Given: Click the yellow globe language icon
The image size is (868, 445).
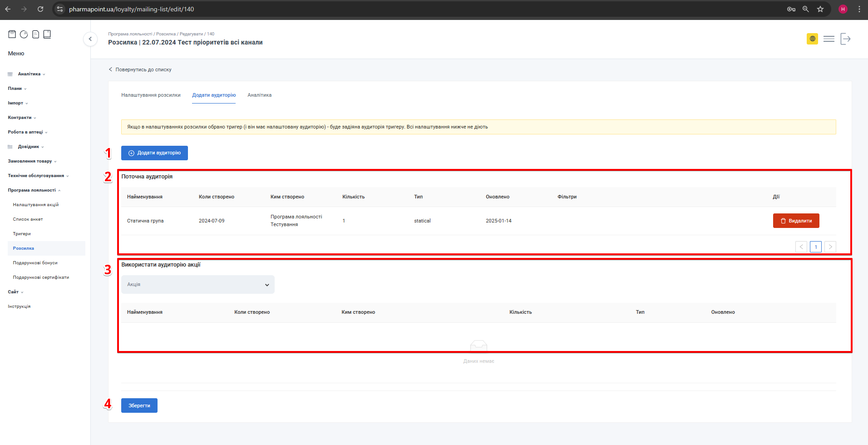Looking at the screenshot, I should click(x=813, y=39).
